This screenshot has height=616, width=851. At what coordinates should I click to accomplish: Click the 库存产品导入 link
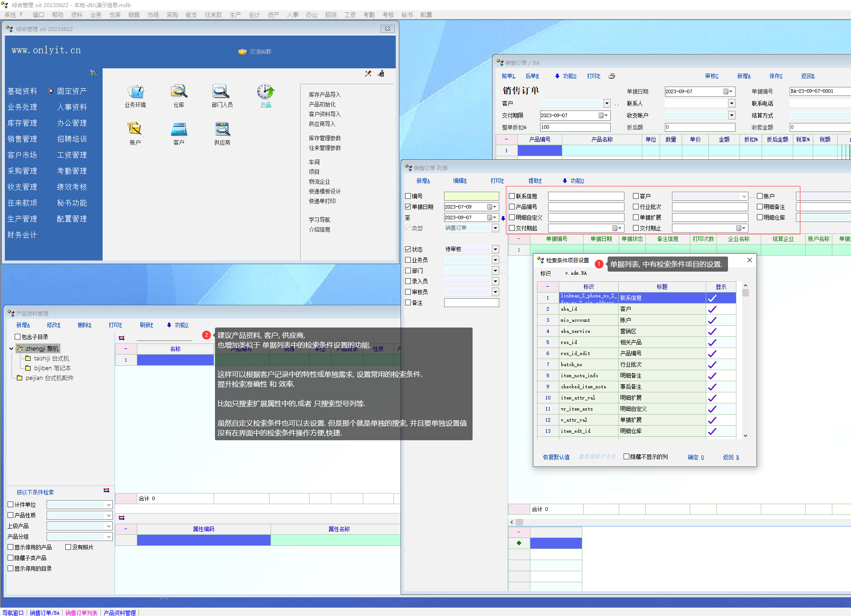(x=325, y=95)
